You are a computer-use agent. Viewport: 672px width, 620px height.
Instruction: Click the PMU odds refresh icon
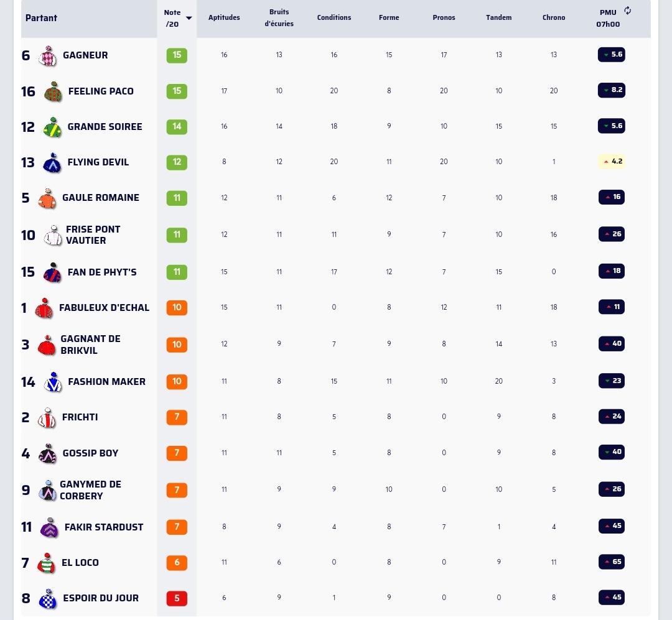627,11
